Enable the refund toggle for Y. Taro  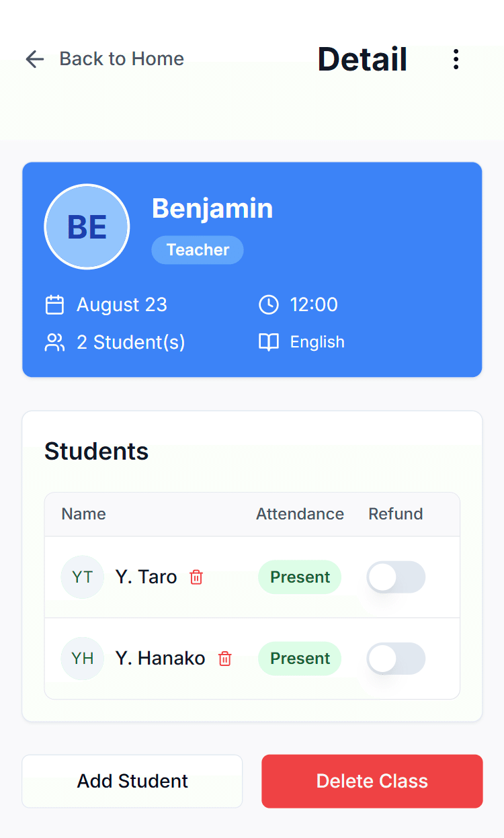396,577
